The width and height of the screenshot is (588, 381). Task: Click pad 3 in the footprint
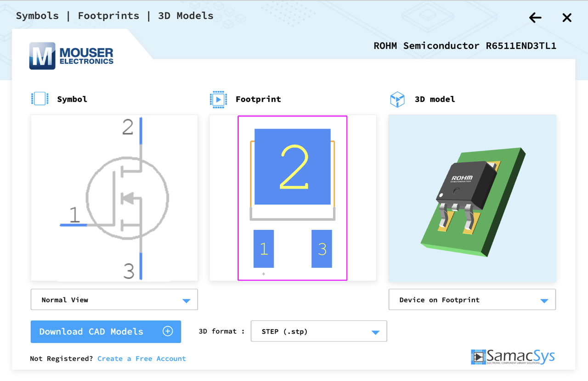(322, 249)
